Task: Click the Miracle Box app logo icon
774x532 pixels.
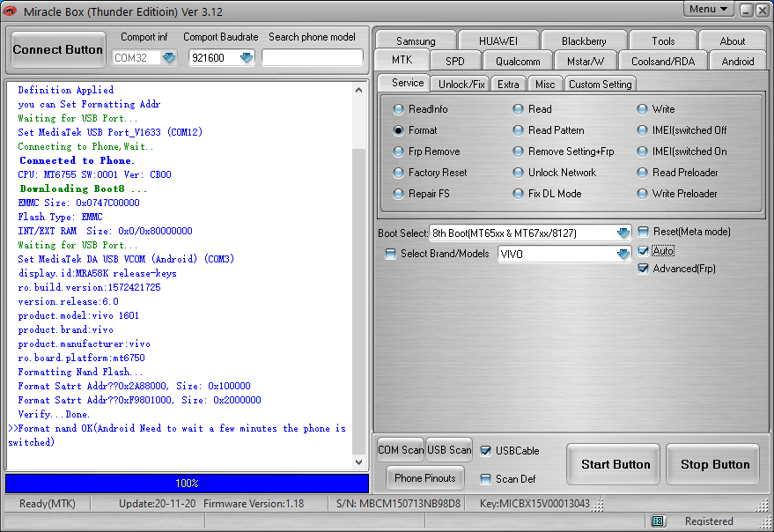Action: [x=10, y=11]
